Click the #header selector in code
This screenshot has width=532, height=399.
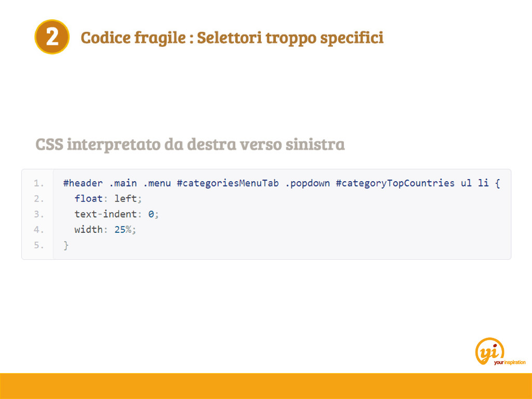point(83,183)
